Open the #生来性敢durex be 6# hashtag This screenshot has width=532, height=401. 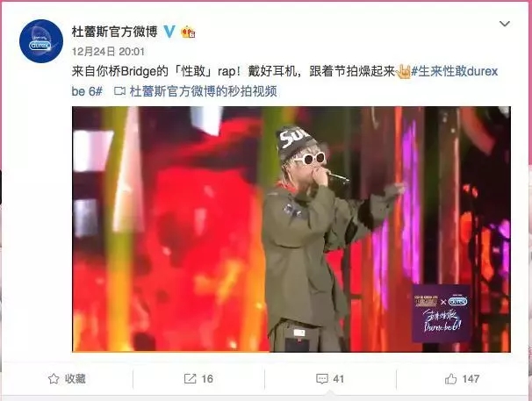coord(284,81)
